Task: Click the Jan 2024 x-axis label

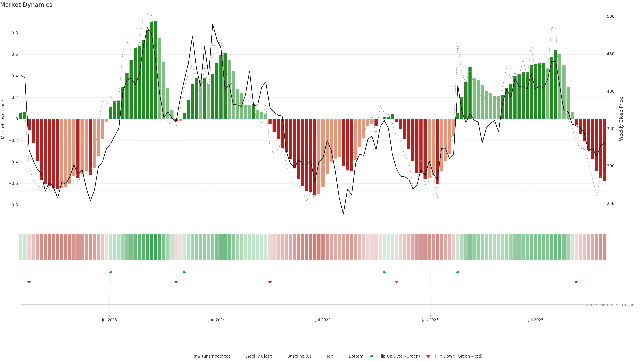Action: [x=217, y=320]
